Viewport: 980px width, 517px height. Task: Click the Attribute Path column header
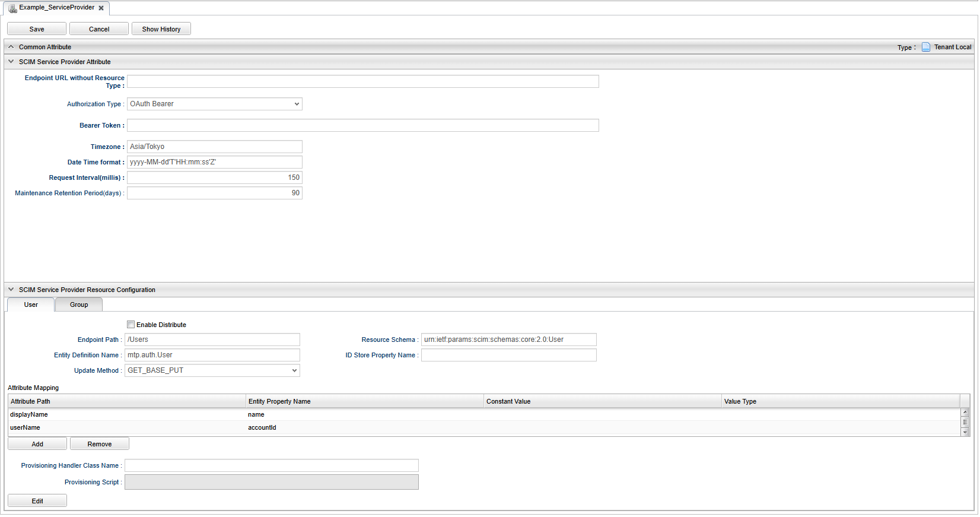pos(127,401)
